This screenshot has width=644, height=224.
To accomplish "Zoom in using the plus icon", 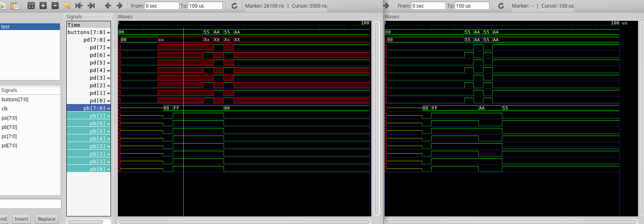I will coord(43,6).
